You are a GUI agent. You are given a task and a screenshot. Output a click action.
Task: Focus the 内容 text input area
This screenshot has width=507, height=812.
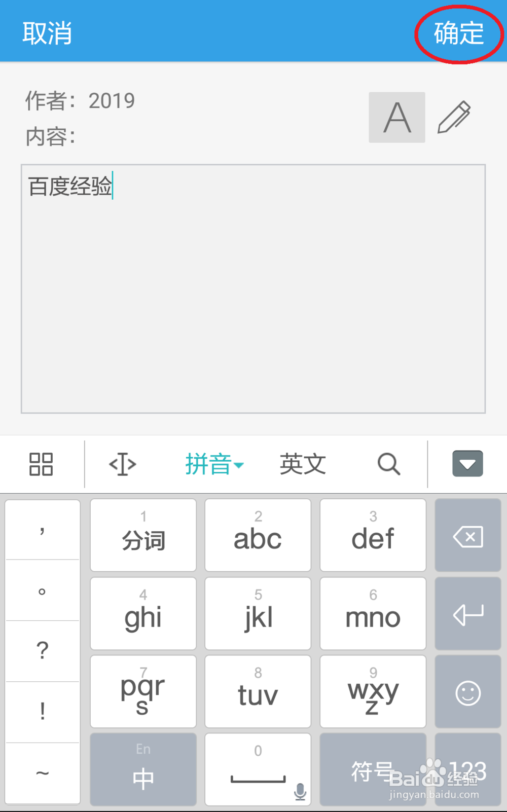253,288
